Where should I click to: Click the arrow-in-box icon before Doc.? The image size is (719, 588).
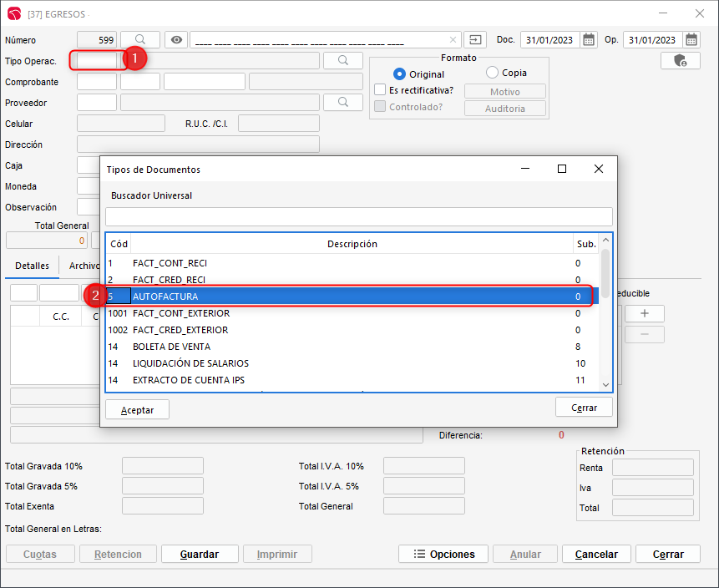[x=475, y=39]
